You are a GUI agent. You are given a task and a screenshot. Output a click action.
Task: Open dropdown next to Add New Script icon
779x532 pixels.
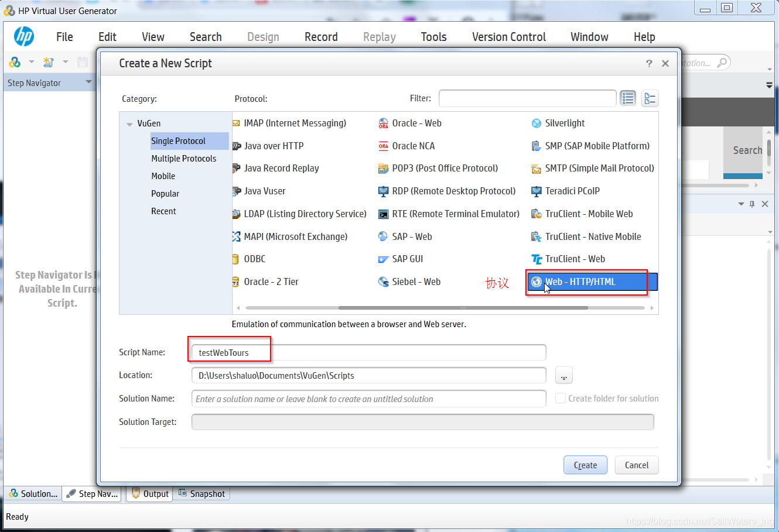66,62
